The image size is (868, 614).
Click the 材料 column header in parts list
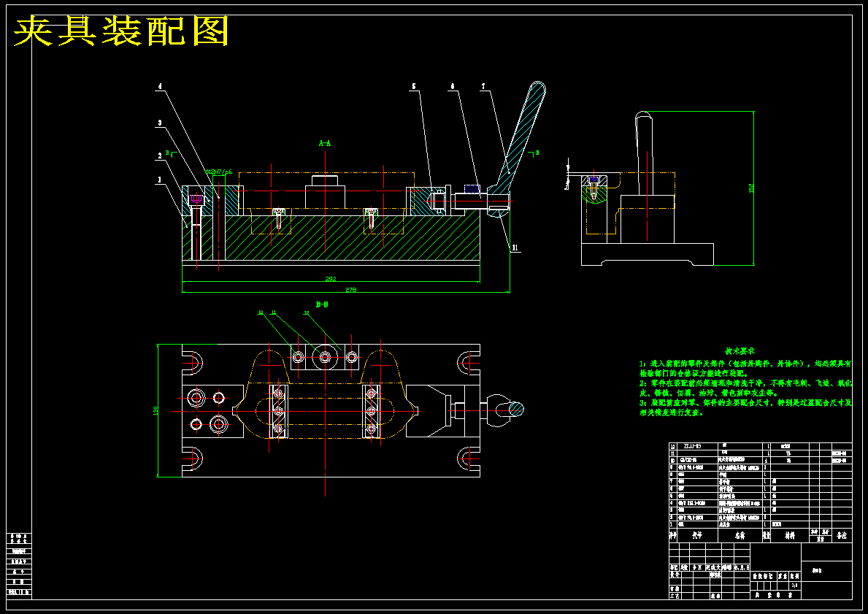click(x=789, y=536)
